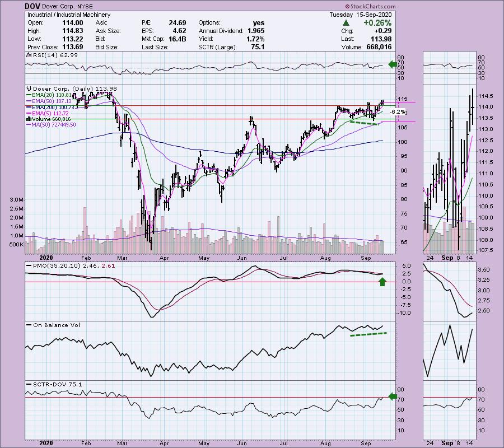504x448 pixels.
Task: Click the Annual Dividend value 1.965
Action: (x=256, y=31)
